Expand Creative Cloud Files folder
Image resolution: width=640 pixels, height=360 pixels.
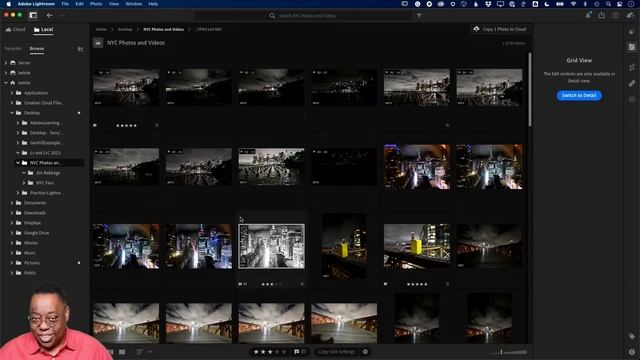(x=12, y=103)
